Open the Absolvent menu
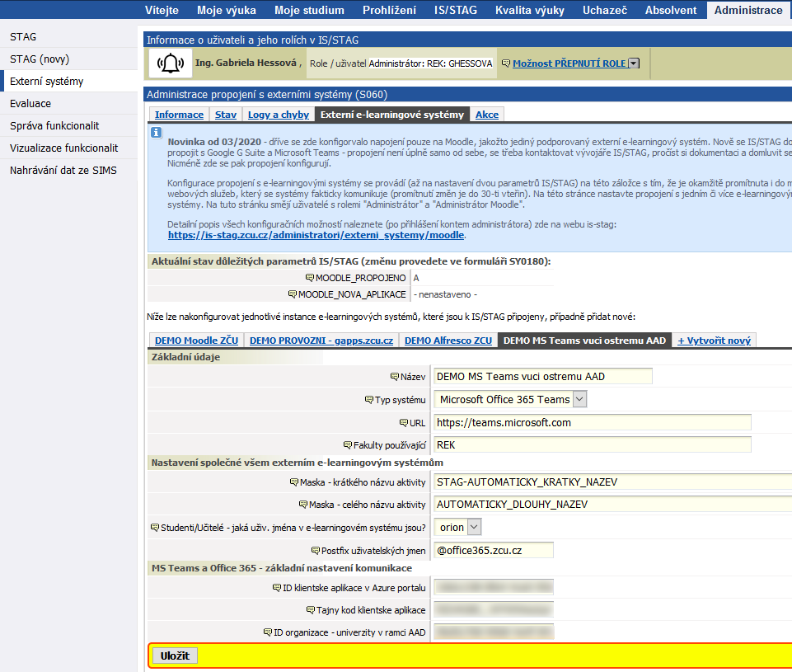This screenshot has height=672, width=792. point(671,10)
